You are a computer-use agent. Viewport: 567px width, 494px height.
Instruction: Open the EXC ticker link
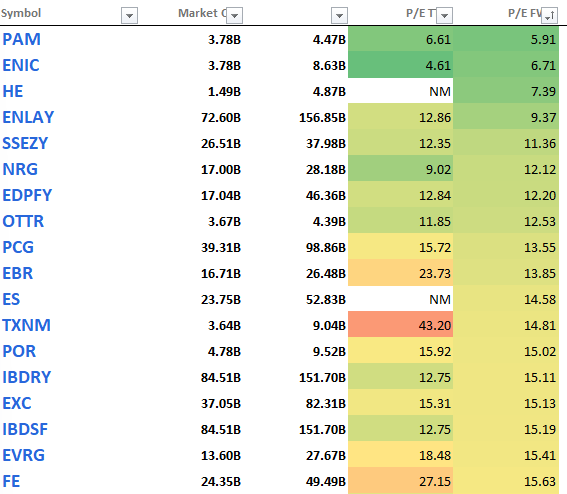[x=17, y=404]
